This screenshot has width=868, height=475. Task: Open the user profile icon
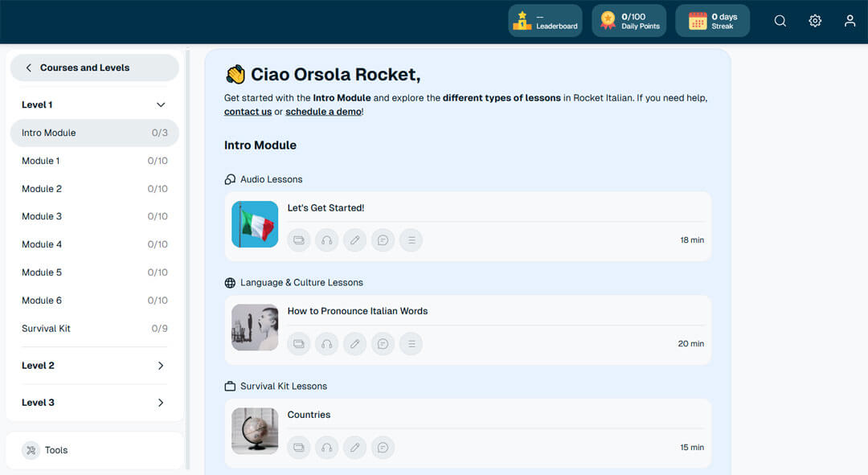850,21
